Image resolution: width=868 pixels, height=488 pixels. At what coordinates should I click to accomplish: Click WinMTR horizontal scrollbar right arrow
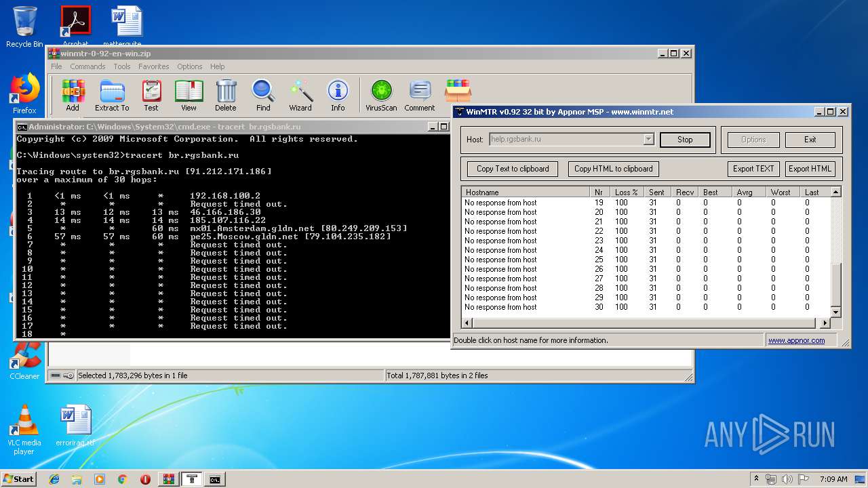coord(825,323)
